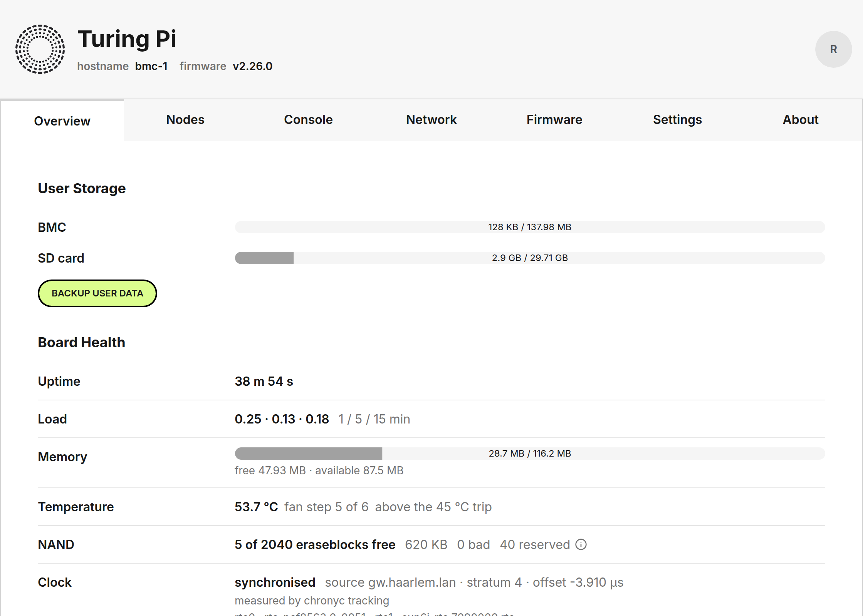Screen dimensions: 863x616
Task: Click measured by chronyc tracking text
Action: [x=312, y=601]
